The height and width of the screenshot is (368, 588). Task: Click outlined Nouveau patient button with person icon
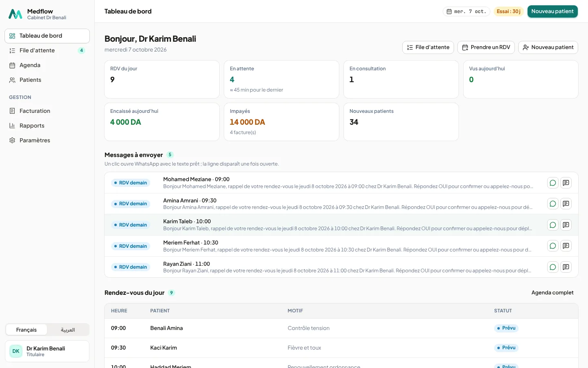coord(548,47)
